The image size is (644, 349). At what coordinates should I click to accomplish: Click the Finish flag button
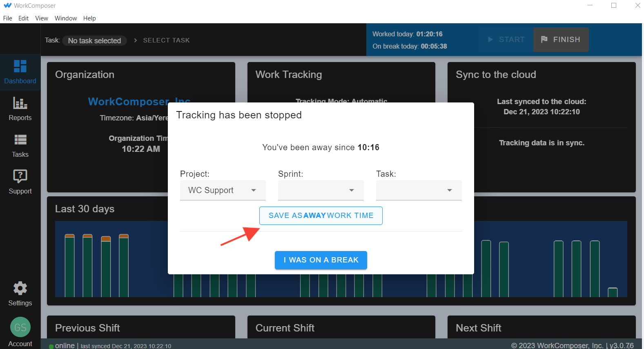(x=560, y=40)
